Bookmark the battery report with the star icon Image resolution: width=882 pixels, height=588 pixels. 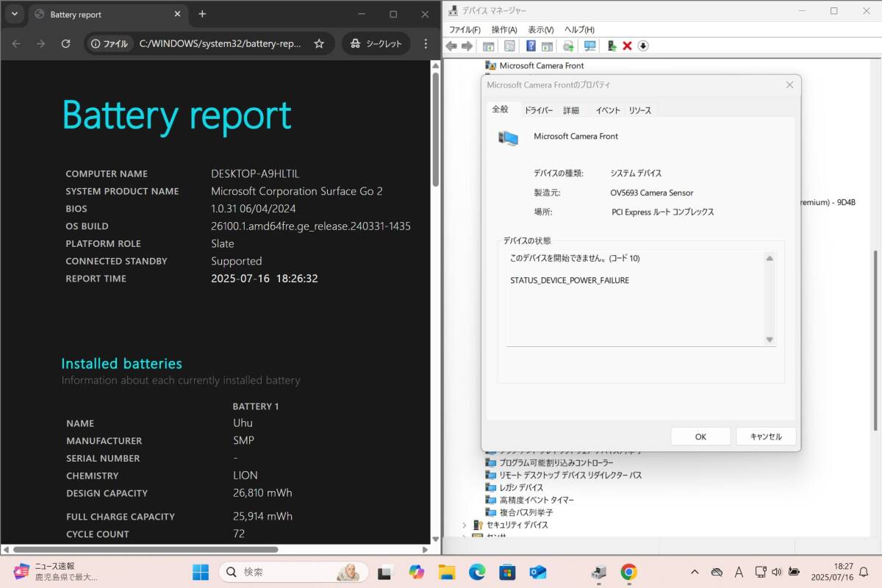click(x=319, y=43)
